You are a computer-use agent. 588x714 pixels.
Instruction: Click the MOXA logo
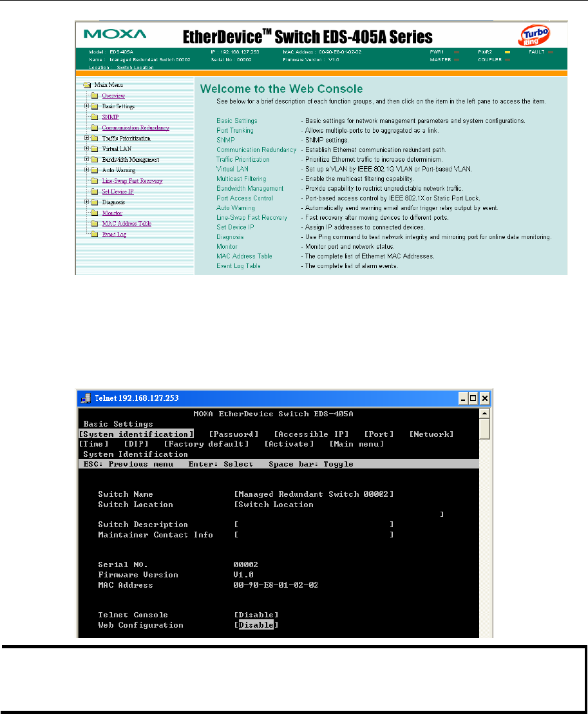115,34
